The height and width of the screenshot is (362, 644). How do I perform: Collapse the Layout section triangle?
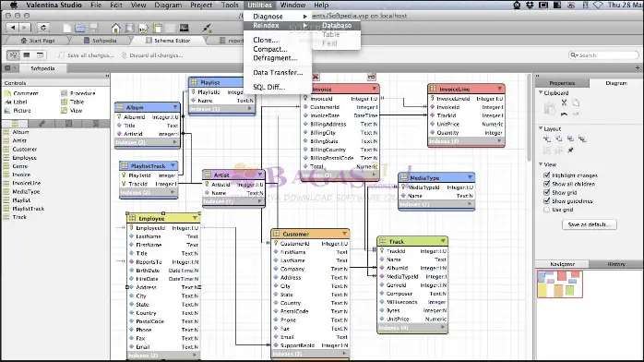click(541, 128)
